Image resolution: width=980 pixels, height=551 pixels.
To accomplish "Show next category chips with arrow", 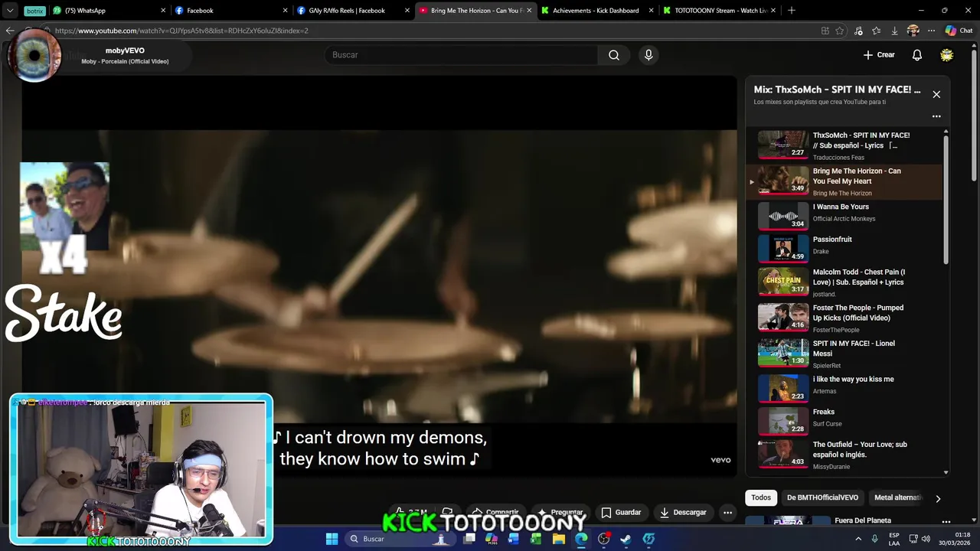I will tap(938, 498).
